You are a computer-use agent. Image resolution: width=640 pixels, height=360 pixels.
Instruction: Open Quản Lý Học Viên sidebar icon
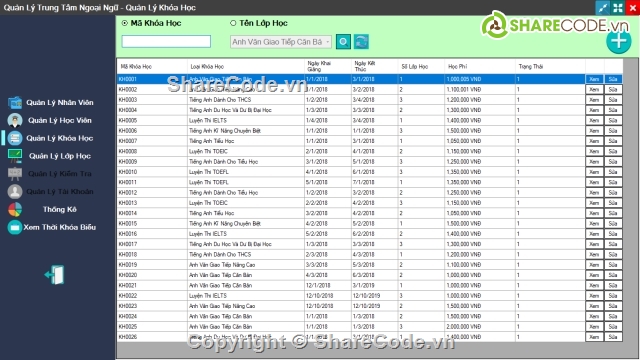tap(15, 120)
